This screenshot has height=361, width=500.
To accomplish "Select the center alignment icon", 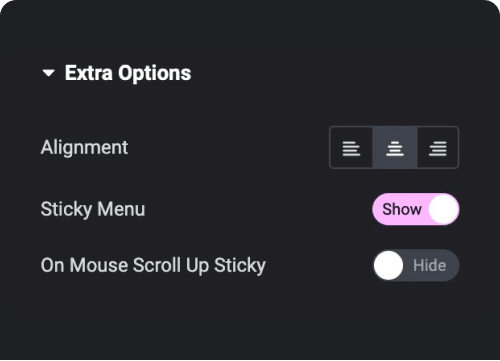I will coord(395,148).
